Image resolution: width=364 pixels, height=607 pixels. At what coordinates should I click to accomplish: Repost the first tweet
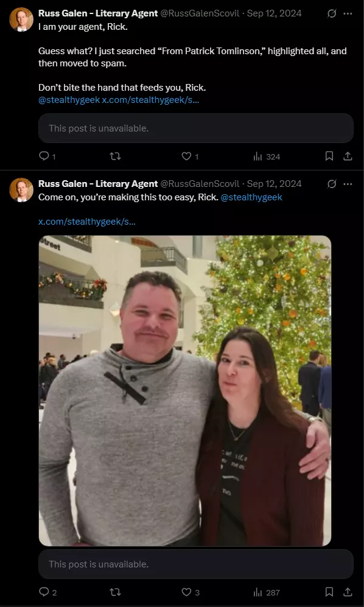(x=115, y=156)
